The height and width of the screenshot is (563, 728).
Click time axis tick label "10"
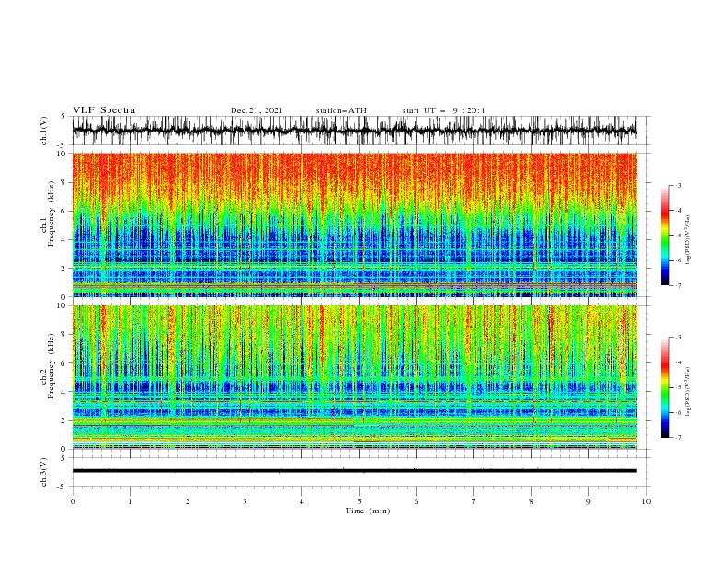tap(646, 501)
